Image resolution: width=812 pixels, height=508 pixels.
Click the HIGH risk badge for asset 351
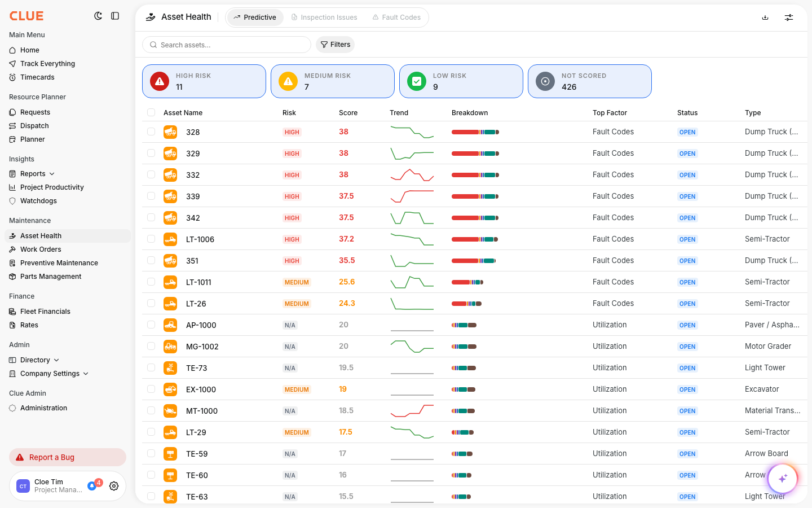[292, 261]
